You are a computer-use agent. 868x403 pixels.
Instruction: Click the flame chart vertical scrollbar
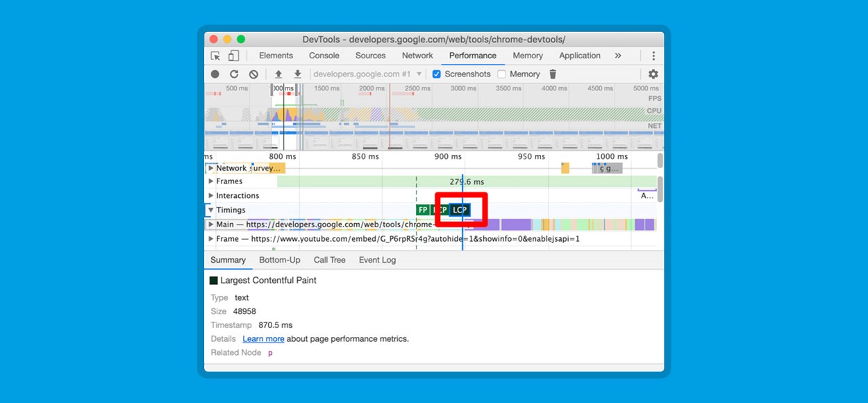[x=660, y=188]
